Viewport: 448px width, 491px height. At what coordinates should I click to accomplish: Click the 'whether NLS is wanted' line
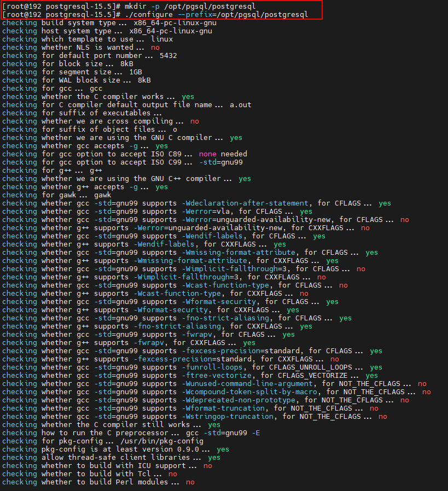pyautogui.click(x=81, y=47)
